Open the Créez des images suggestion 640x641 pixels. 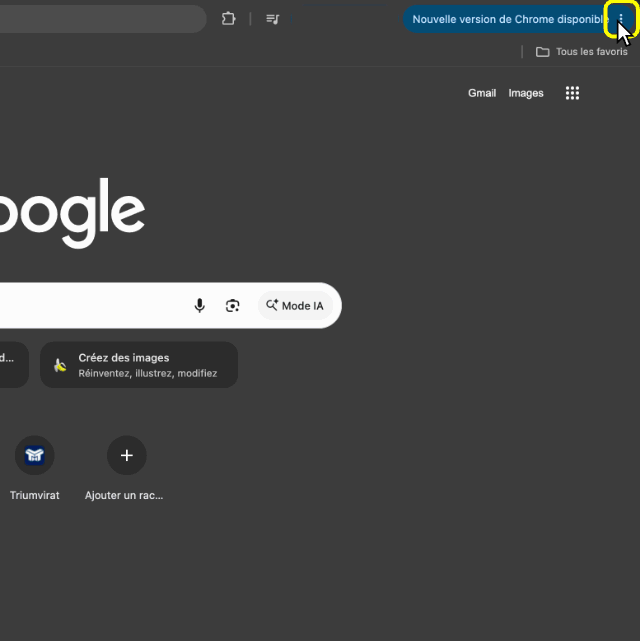139,365
